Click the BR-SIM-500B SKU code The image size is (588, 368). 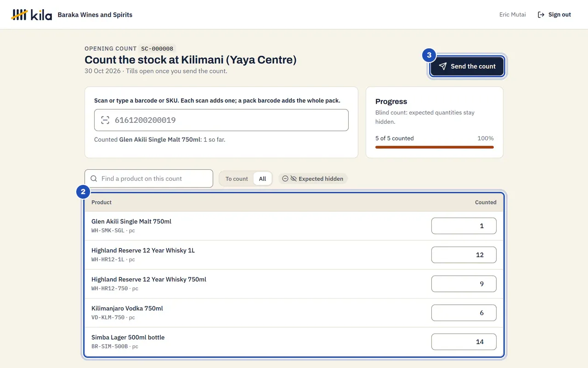110,346
